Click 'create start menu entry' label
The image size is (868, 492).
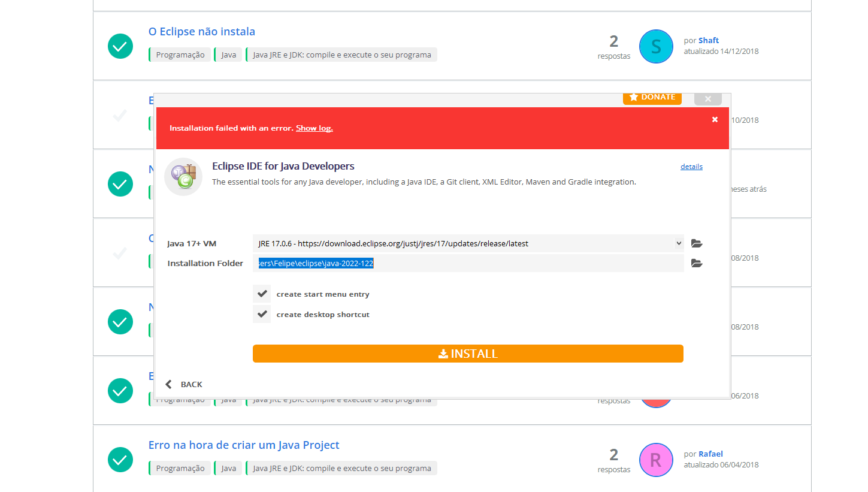coord(323,294)
